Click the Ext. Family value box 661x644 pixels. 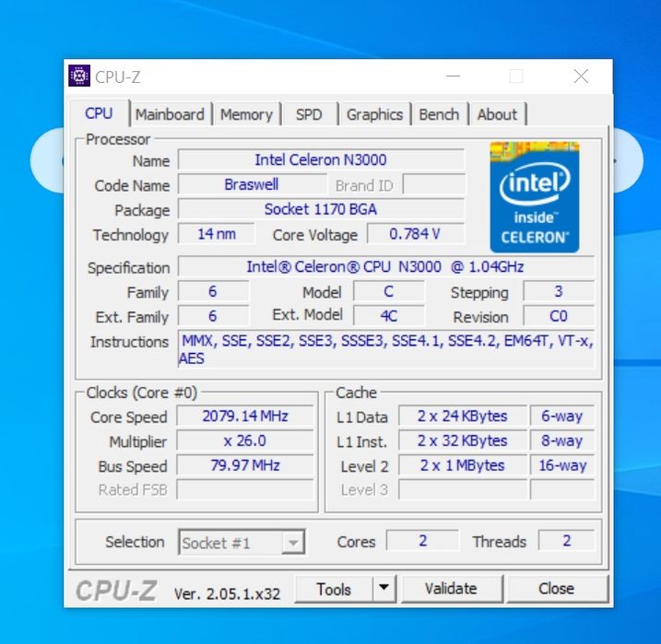point(213,316)
